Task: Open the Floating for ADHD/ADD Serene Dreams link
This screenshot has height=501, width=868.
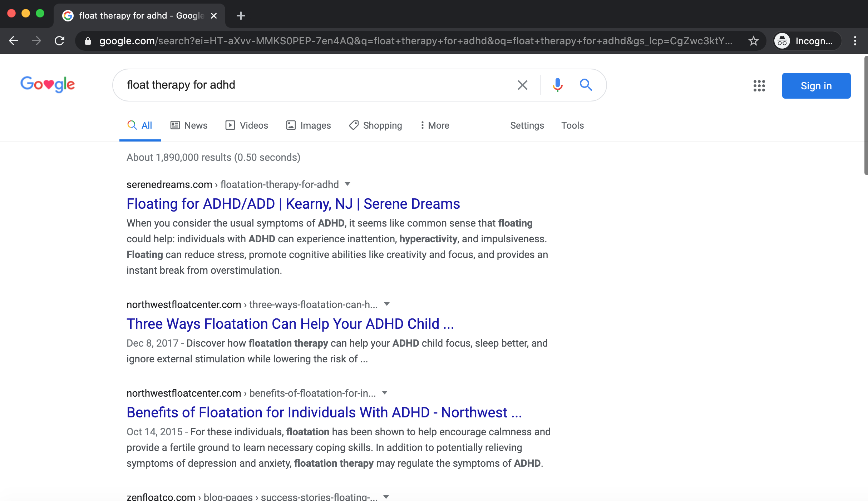Action: pyautogui.click(x=293, y=204)
